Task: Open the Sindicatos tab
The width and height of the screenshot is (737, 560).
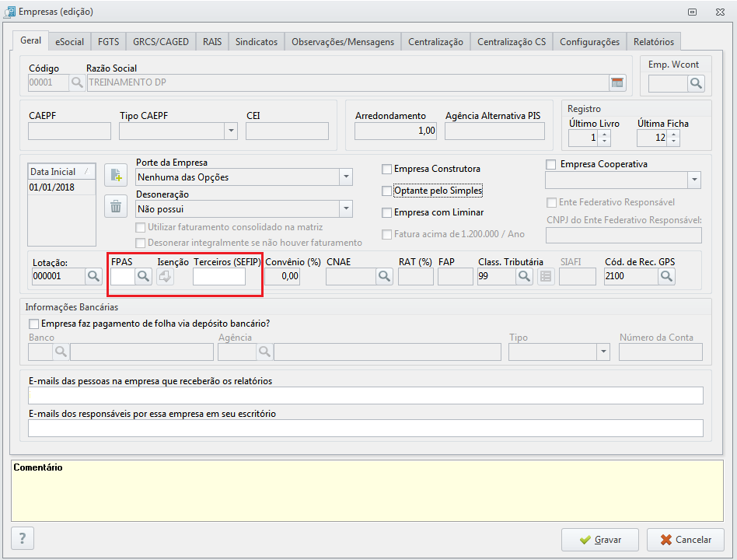Action: point(257,42)
